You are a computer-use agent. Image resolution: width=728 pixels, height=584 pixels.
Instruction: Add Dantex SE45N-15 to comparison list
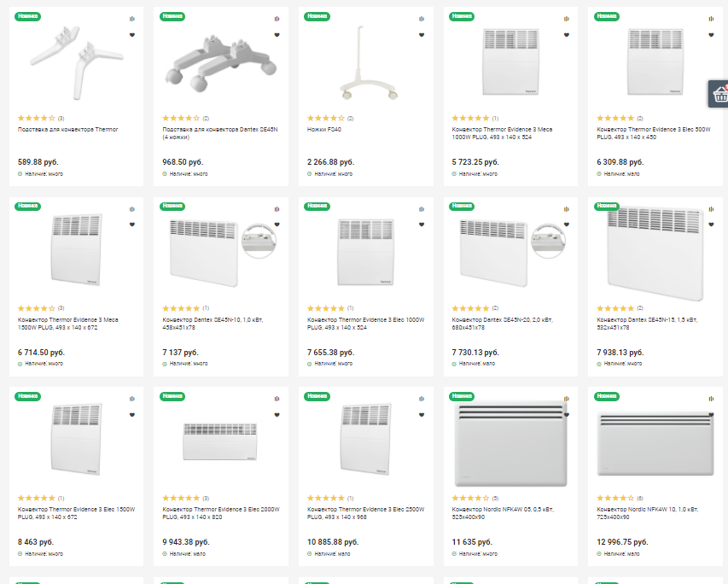[711, 209]
